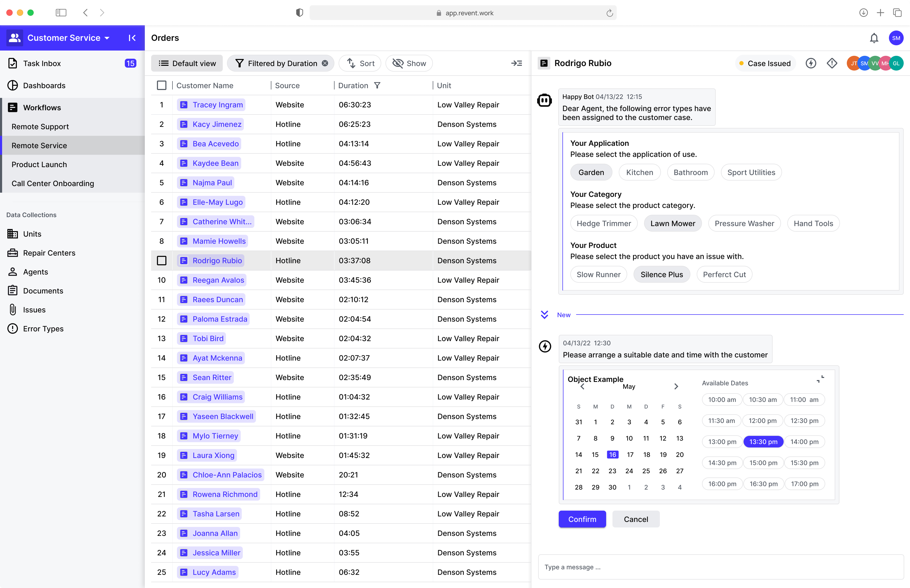
Task: Check the select-all checkbox in table header
Action: [161, 86]
